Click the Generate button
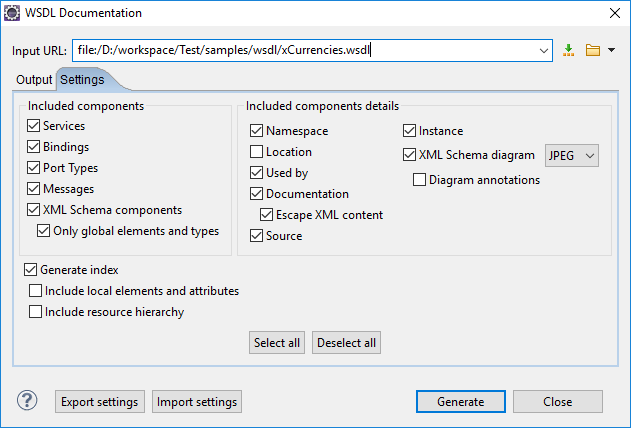The height and width of the screenshot is (428, 631). [460, 402]
